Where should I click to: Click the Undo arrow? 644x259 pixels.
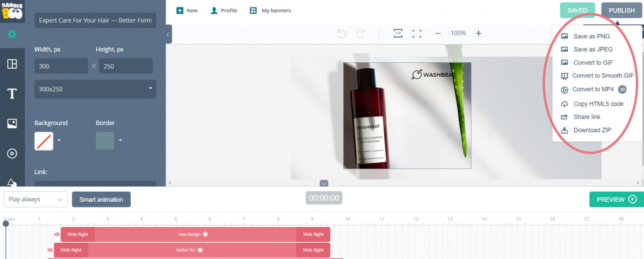(341, 34)
